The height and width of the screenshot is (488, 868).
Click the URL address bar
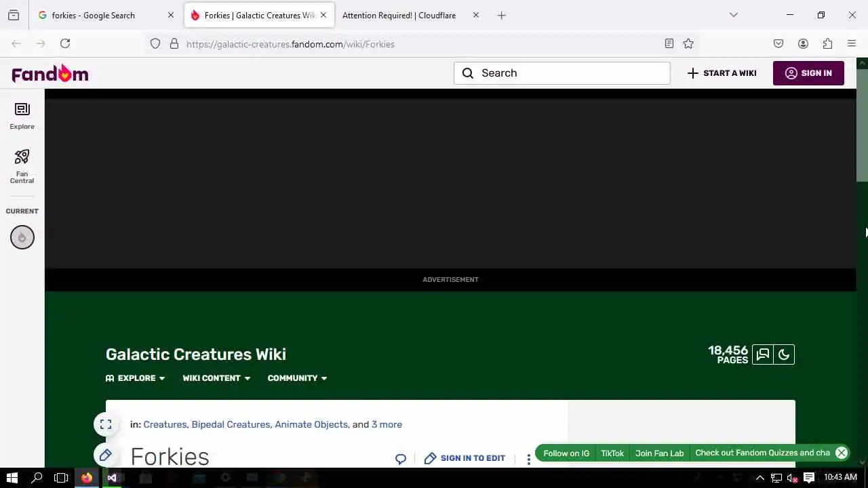[420, 44]
